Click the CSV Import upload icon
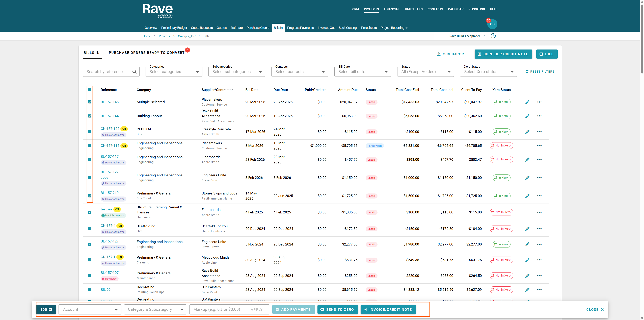This screenshot has height=320, width=644. pos(439,54)
